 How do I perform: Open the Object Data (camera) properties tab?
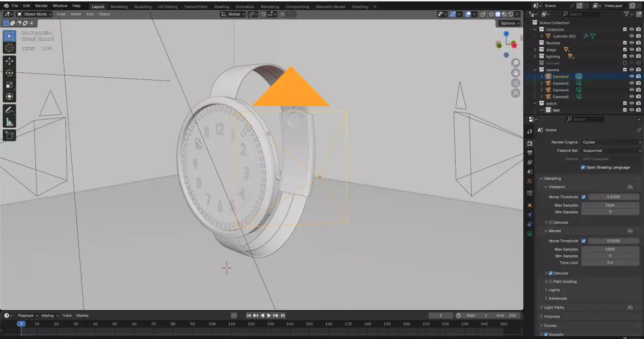(530, 233)
